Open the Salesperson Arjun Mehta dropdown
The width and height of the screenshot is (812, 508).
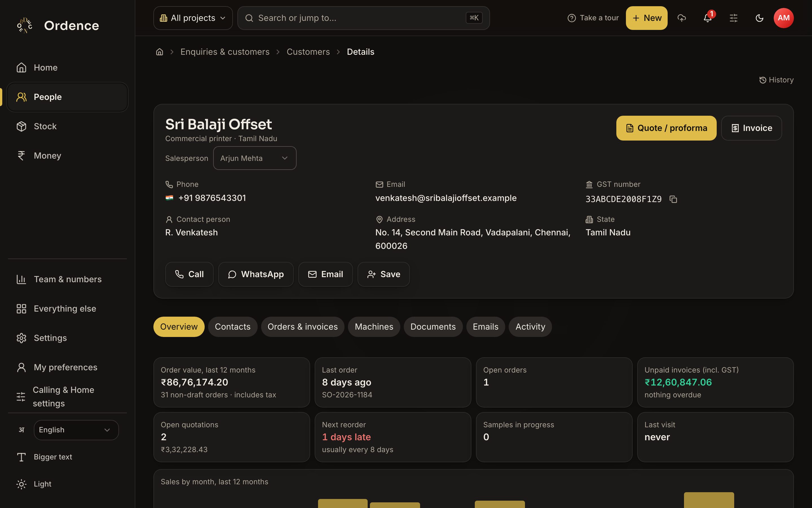(x=255, y=158)
